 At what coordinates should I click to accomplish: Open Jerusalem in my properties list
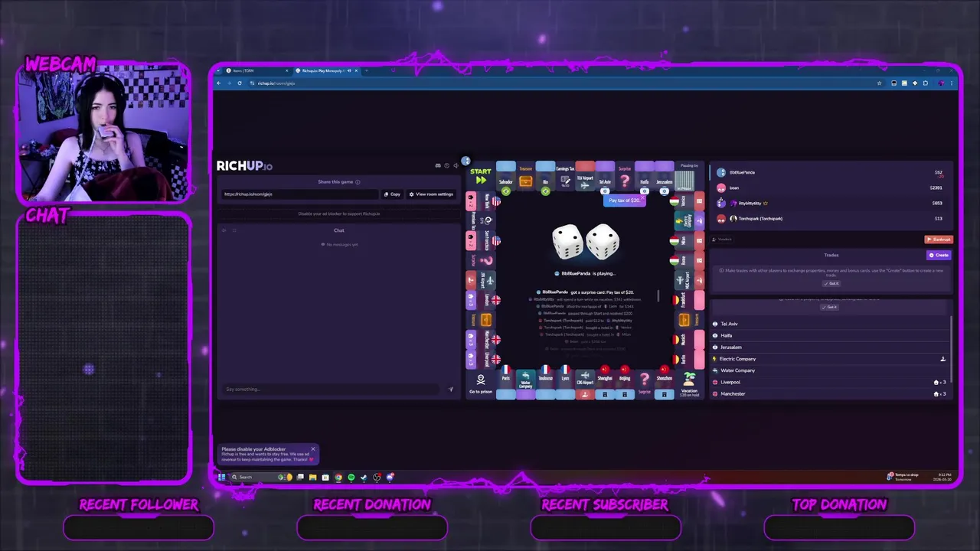[829, 347]
